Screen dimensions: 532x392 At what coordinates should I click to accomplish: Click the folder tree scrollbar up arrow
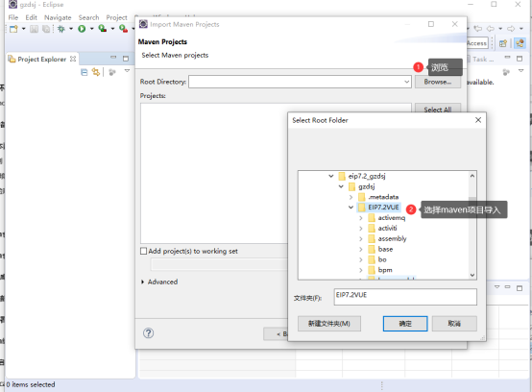(472, 176)
